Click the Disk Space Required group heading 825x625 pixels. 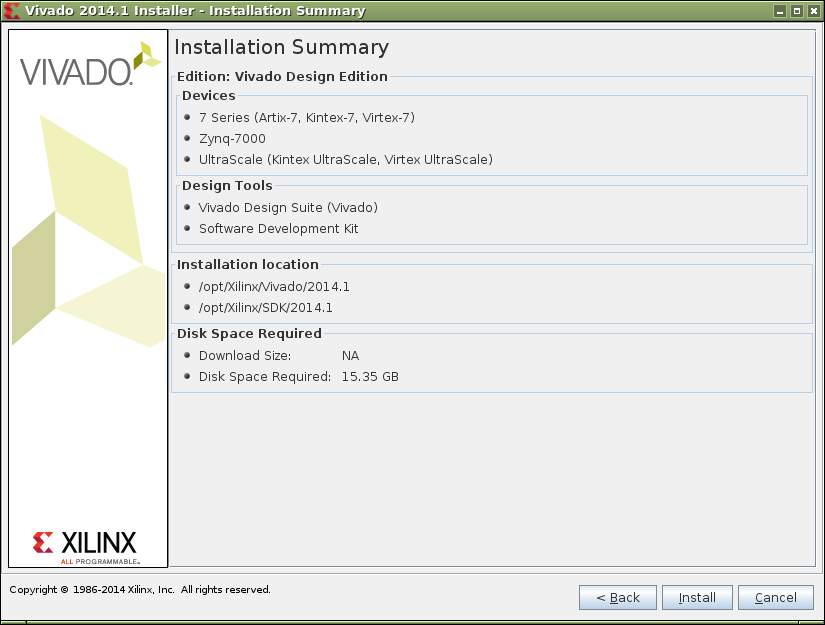point(249,334)
